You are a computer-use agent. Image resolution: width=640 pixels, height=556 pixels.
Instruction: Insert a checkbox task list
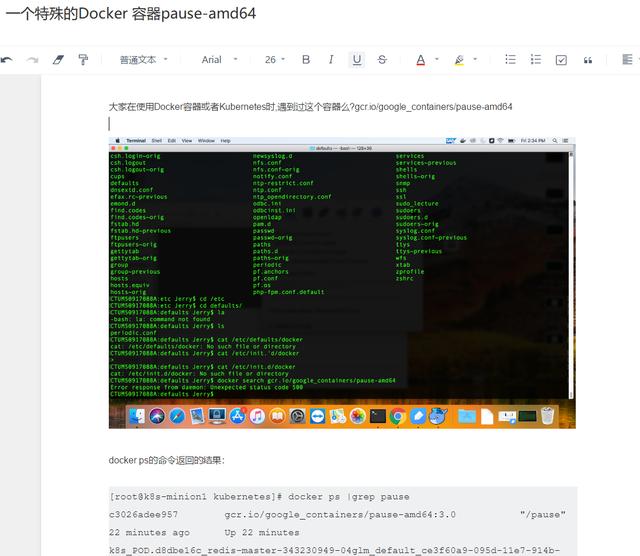[x=561, y=60]
